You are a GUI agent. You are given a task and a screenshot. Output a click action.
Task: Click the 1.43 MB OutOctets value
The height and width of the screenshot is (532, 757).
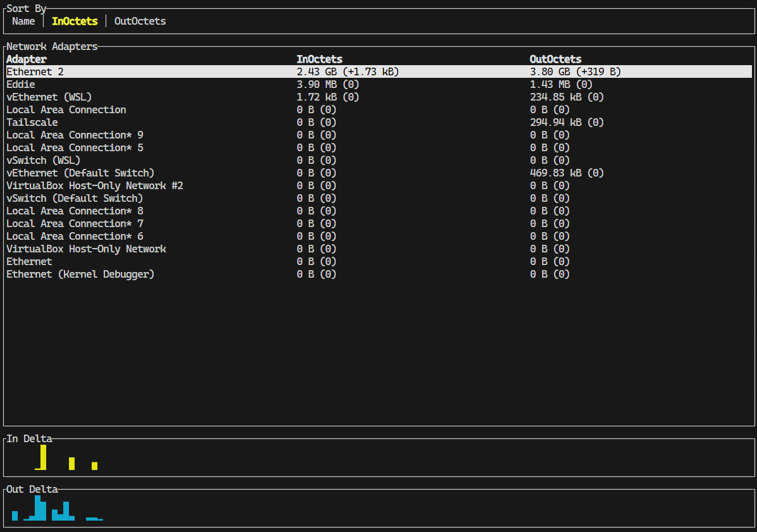(561, 85)
